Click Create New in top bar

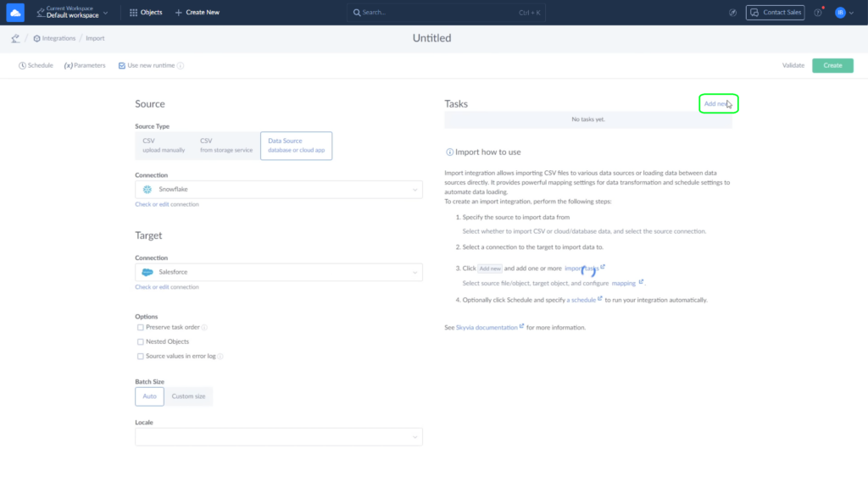click(197, 12)
